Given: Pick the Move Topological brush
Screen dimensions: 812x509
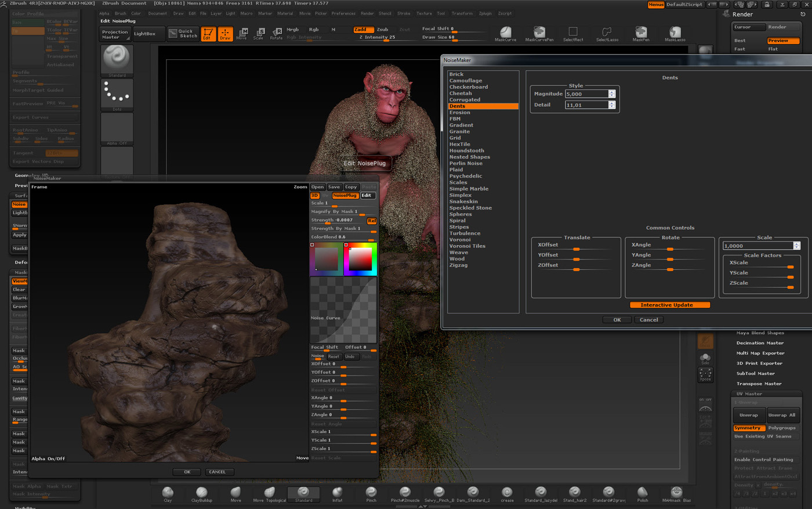Looking at the screenshot, I should (270, 494).
